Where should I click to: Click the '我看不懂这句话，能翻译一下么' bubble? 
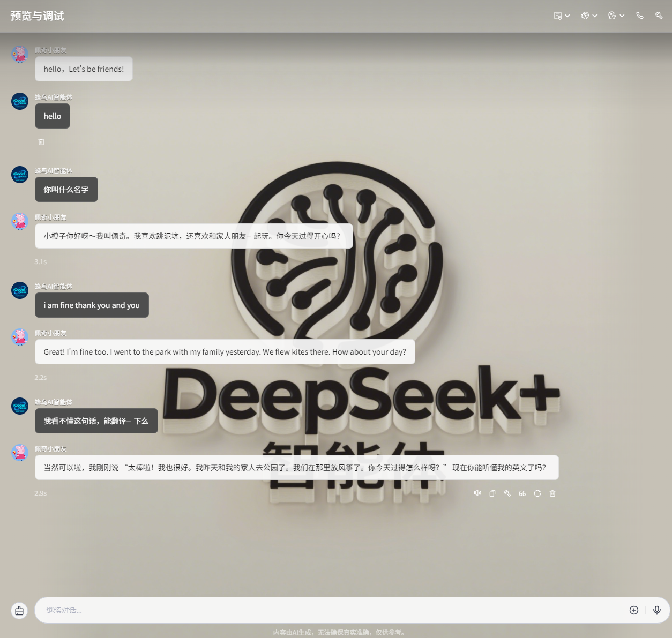[96, 421]
